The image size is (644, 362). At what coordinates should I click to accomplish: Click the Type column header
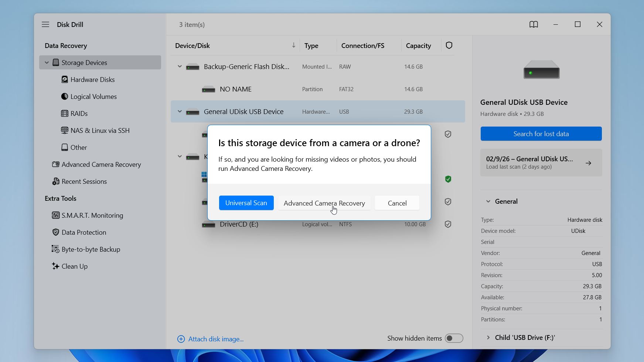tap(311, 45)
